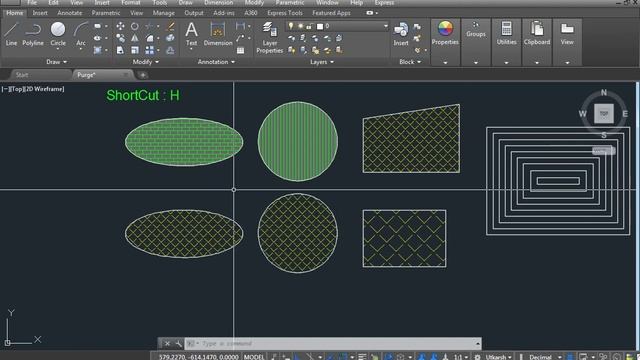Image resolution: width=640 pixels, height=360 pixels.
Task: Activate the Rotate tool
Action: coord(135,26)
